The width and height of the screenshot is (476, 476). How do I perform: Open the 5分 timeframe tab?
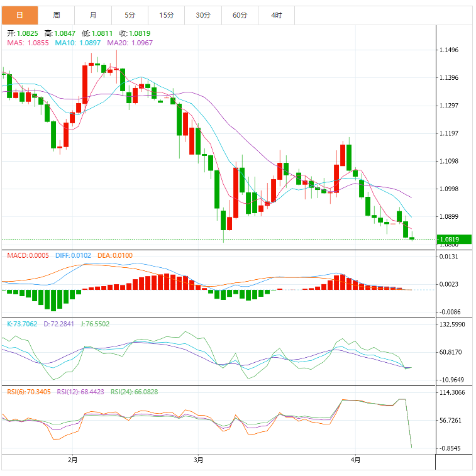(x=130, y=15)
